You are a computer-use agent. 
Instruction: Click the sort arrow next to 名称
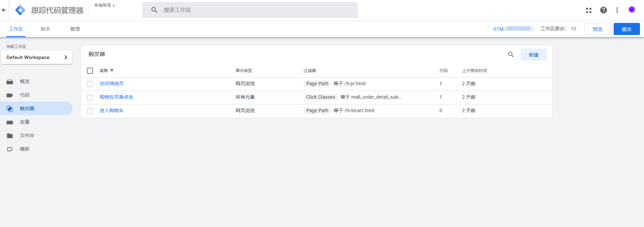click(x=112, y=70)
